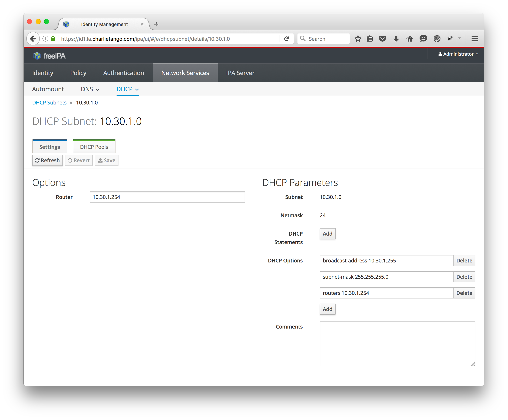The width and height of the screenshot is (508, 420).
Task: Open the IPA Server menu
Action: tap(240, 73)
